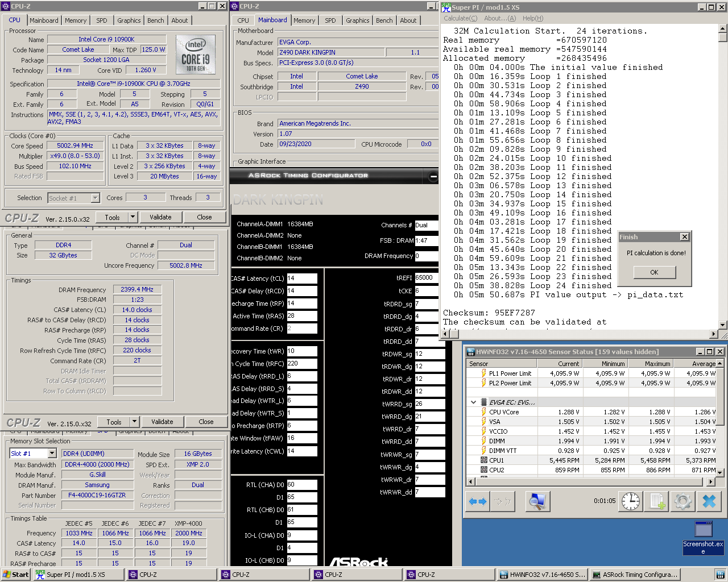
Task: Click fan icon beside CPU1 row
Action: [484, 460]
